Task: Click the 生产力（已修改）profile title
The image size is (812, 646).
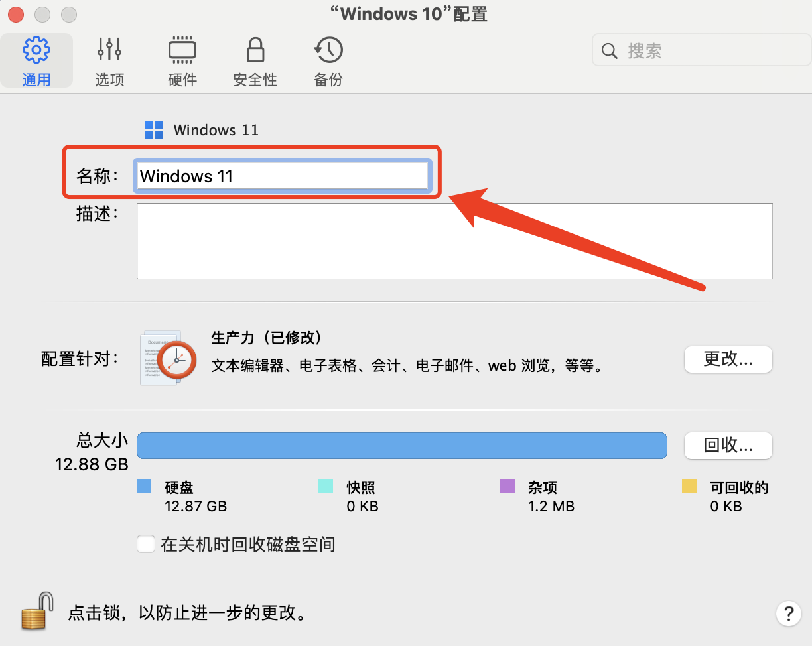Action: pos(267,338)
